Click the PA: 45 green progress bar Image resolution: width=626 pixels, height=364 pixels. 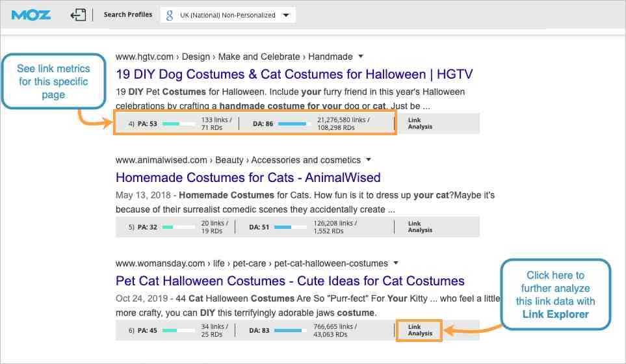coord(179,330)
